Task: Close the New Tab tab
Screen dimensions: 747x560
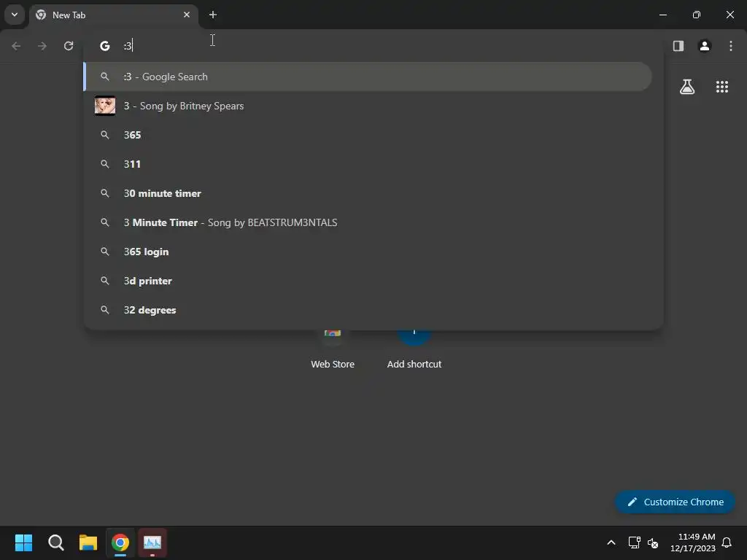Action: [187, 15]
